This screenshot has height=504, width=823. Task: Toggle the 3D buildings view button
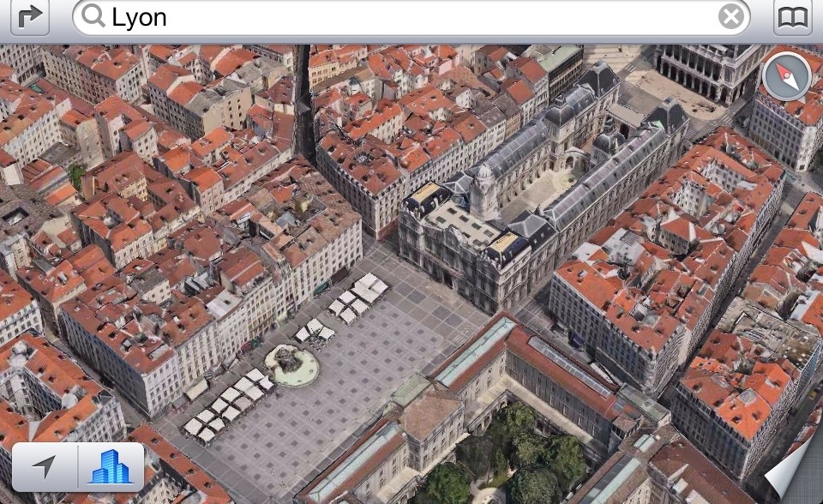tap(111, 467)
